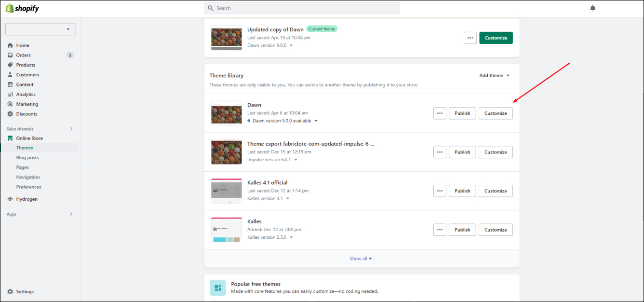This screenshot has height=302, width=644.
Task: Open more actions for Kalles 4.1 official
Action: point(440,191)
